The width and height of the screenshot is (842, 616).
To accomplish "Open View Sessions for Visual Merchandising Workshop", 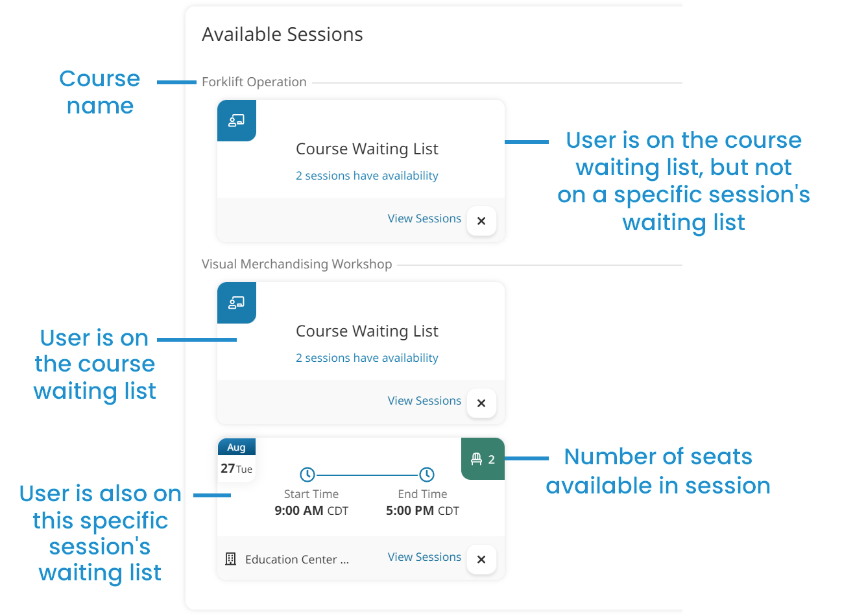I will coord(424,401).
